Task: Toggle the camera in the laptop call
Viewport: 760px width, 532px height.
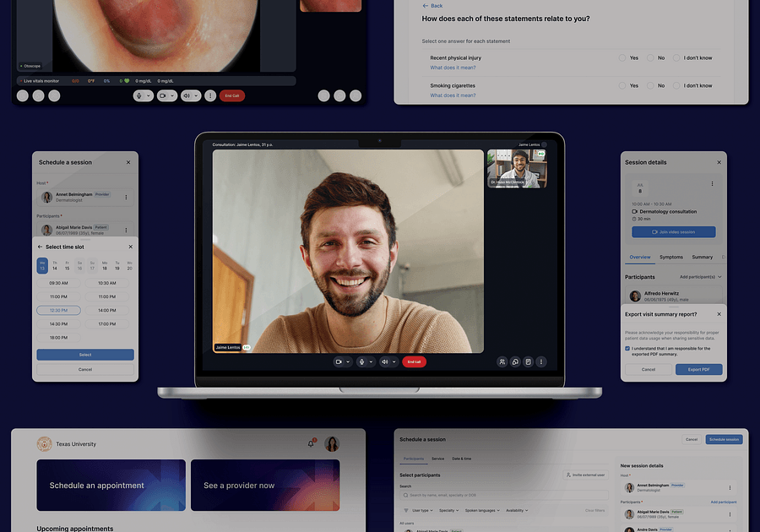Action: point(339,361)
